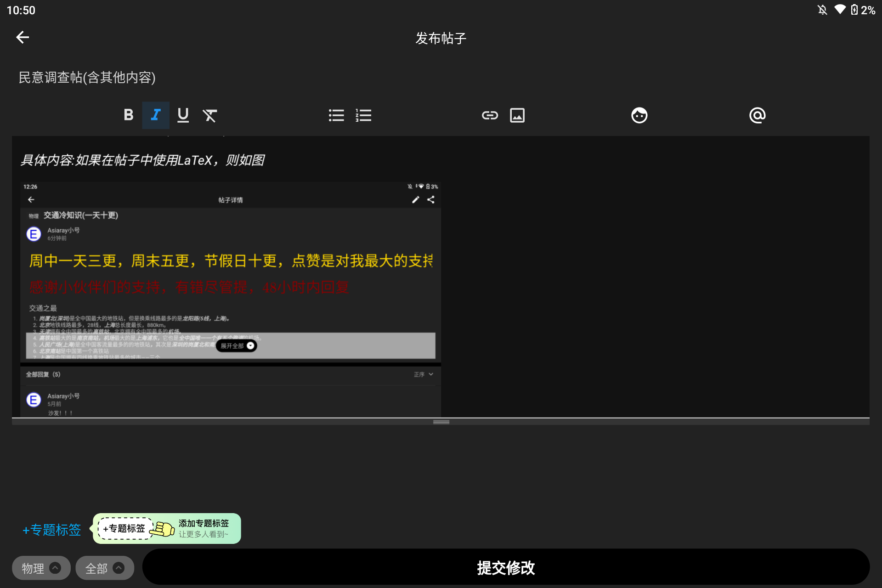Grab the editor resize handle
Screen dimensions: 882x588
441,422
